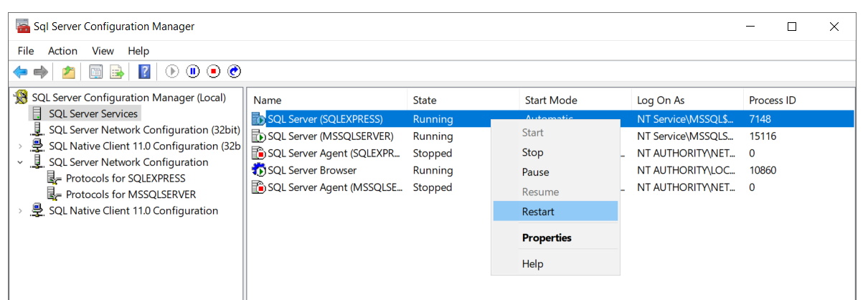Click the Back arrow toolbar icon
Screen dimensions: 868x300
20,72
